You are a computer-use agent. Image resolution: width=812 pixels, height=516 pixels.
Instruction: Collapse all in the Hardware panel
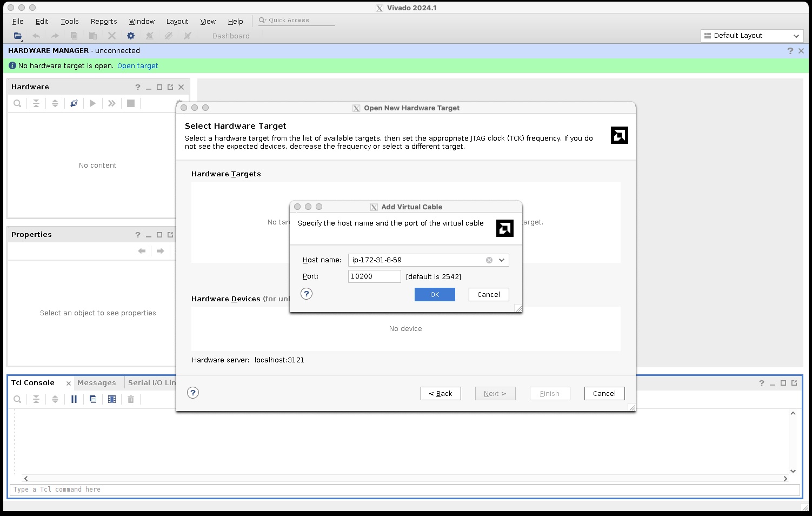pos(36,103)
